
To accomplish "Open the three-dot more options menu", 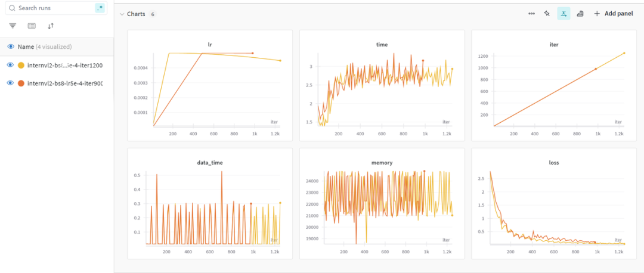I will pos(531,14).
